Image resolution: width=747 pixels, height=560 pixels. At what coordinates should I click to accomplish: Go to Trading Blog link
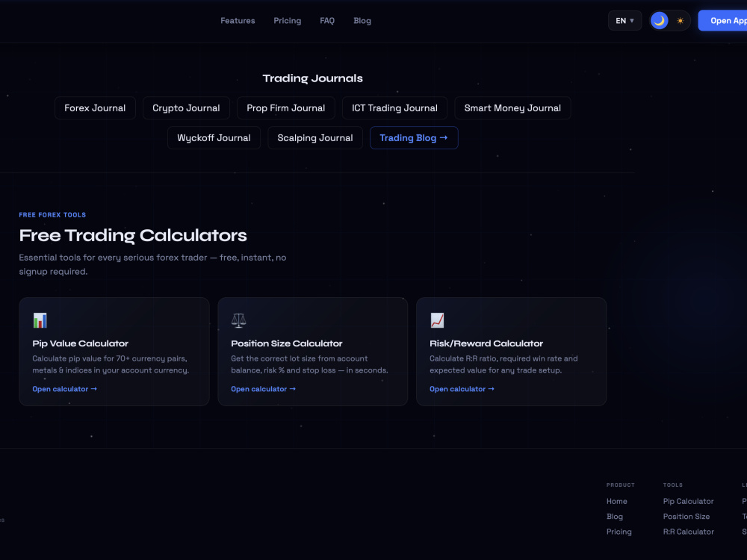[x=414, y=138]
